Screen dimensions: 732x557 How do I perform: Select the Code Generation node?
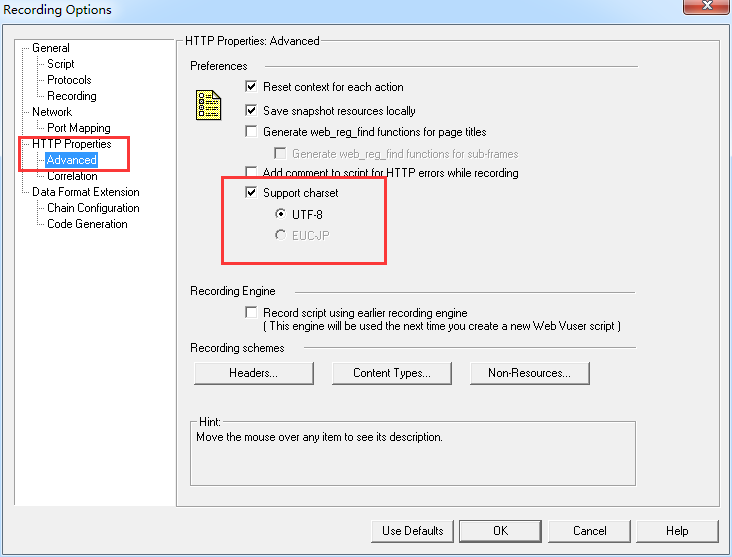[87, 224]
